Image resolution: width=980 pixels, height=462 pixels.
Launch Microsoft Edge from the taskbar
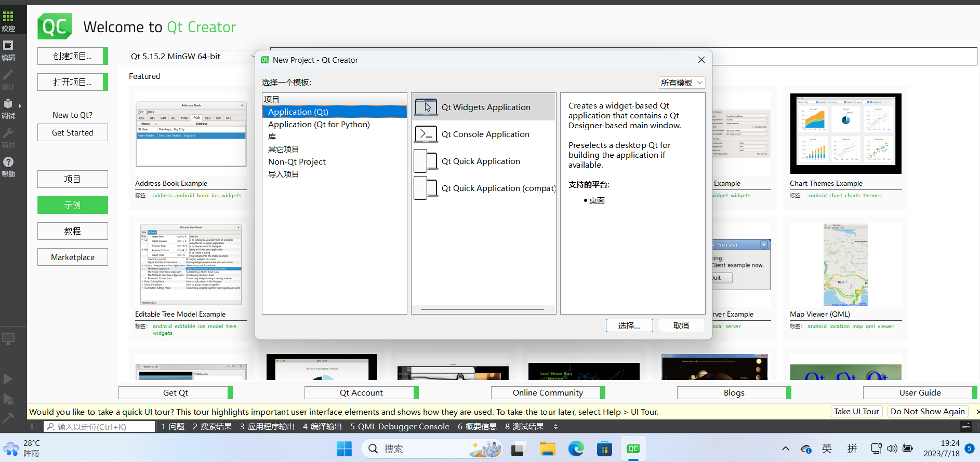(576, 449)
